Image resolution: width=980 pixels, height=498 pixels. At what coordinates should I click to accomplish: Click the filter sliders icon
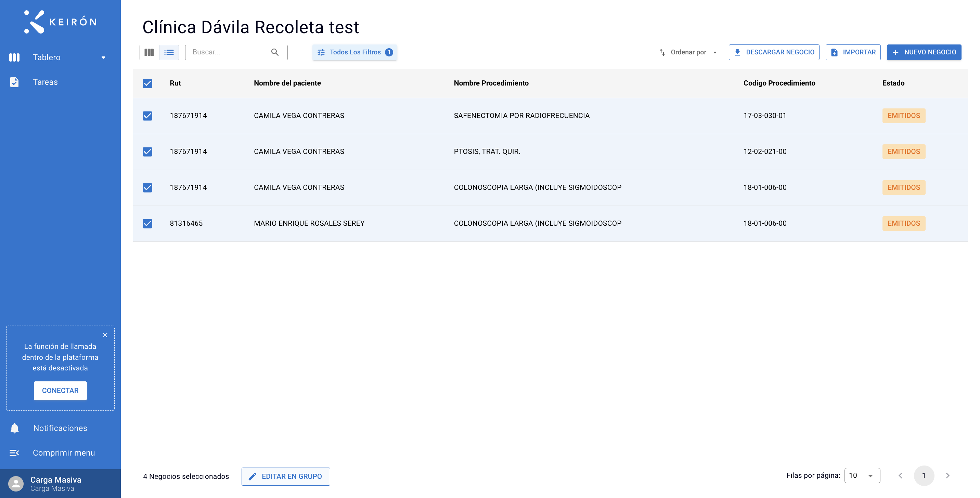point(321,52)
